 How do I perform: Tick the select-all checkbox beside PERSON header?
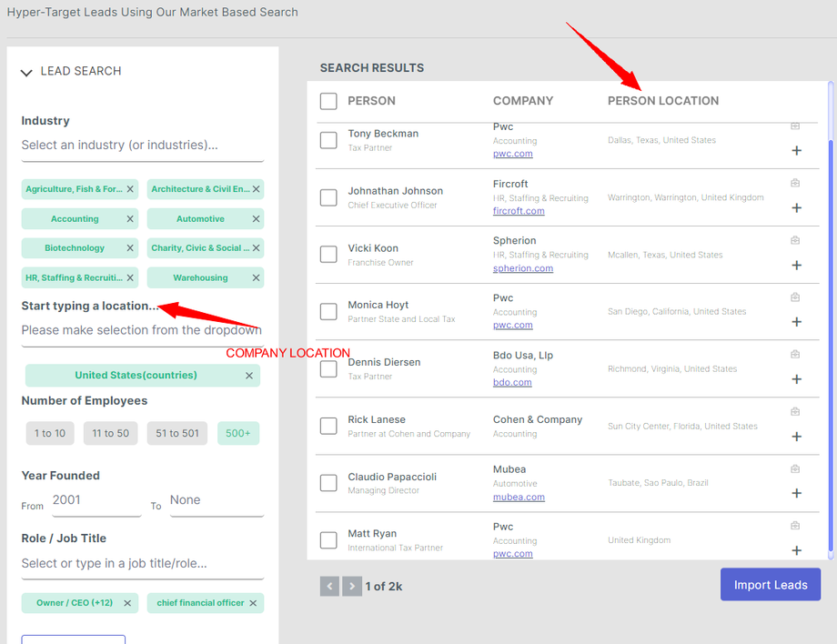[x=328, y=101]
